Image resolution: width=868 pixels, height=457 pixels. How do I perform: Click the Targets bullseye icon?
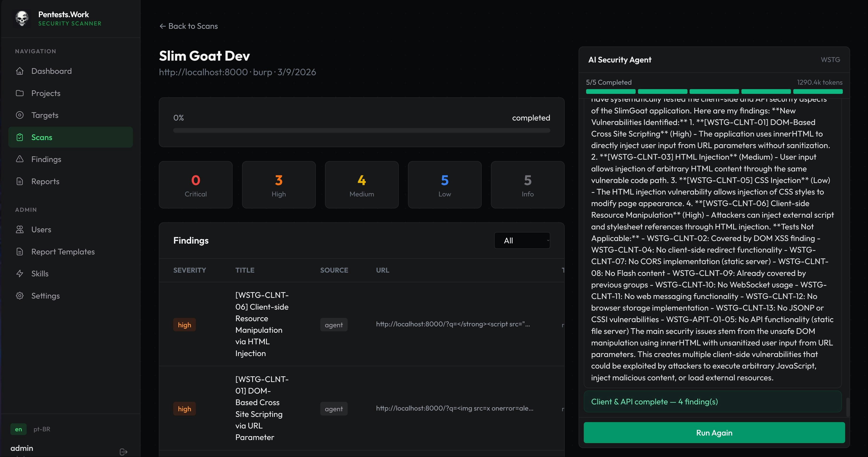[x=20, y=115]
